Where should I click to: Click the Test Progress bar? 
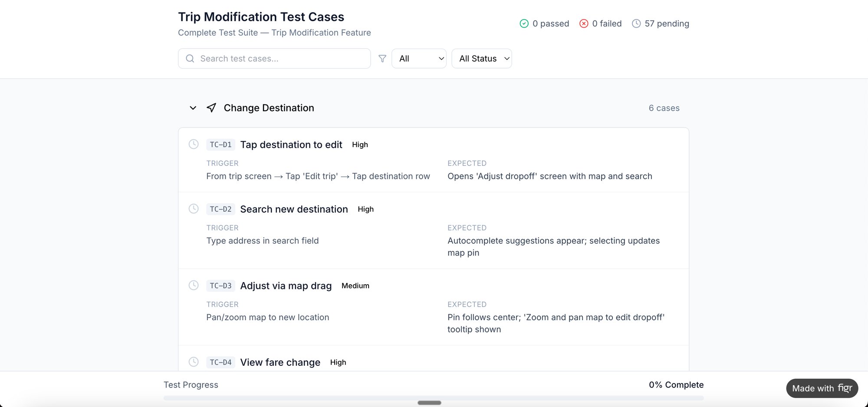click(433, 397)
